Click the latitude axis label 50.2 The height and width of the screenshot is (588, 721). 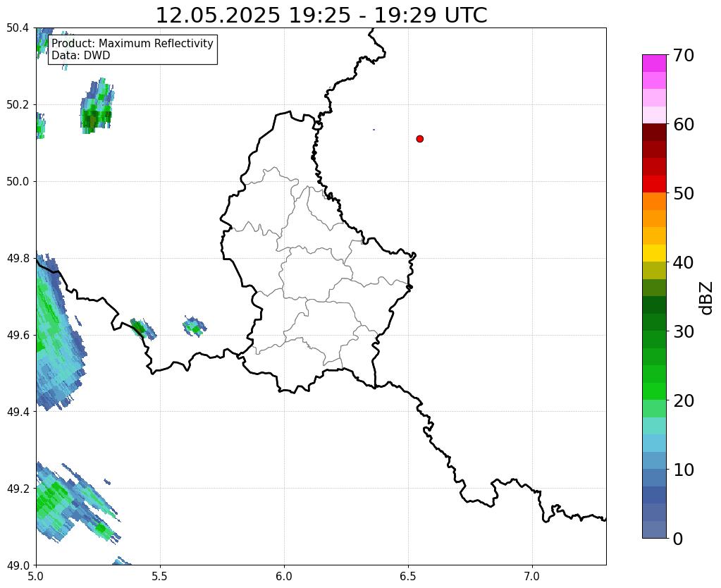[x=18, y=105]
